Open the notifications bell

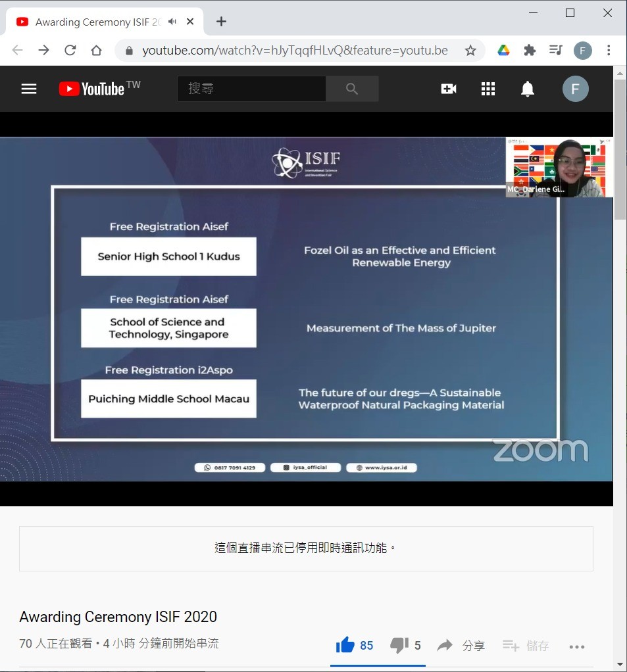528,89
